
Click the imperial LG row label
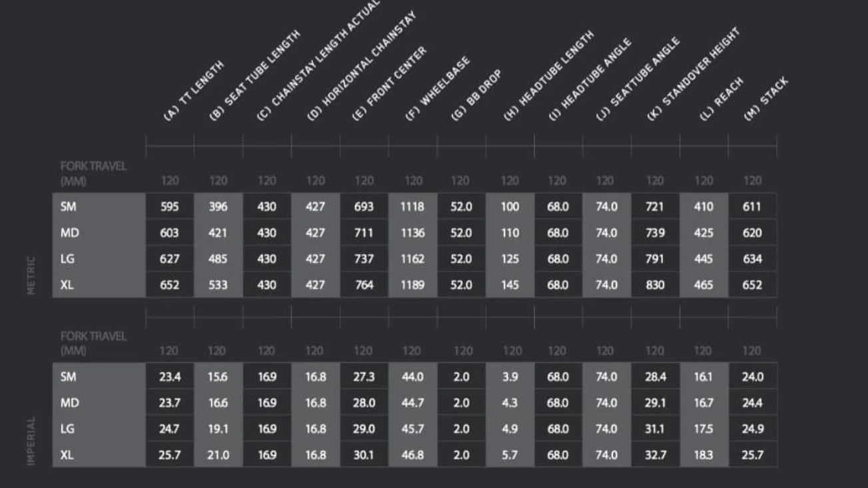tap(67, 429)
